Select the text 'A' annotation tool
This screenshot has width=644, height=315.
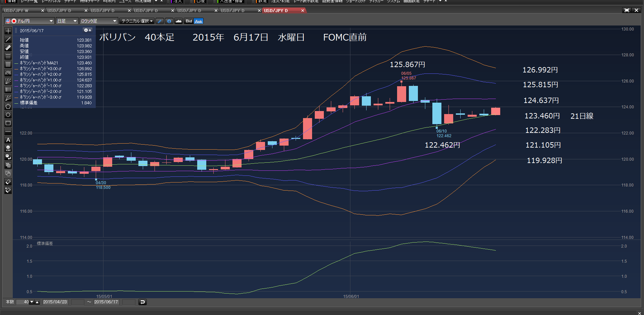coord(8,140)
